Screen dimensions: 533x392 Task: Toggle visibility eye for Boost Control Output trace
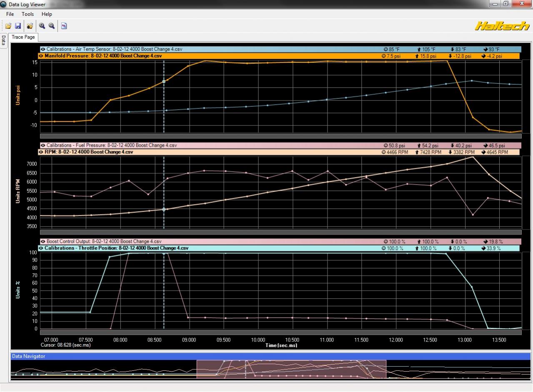pos(43,241)
